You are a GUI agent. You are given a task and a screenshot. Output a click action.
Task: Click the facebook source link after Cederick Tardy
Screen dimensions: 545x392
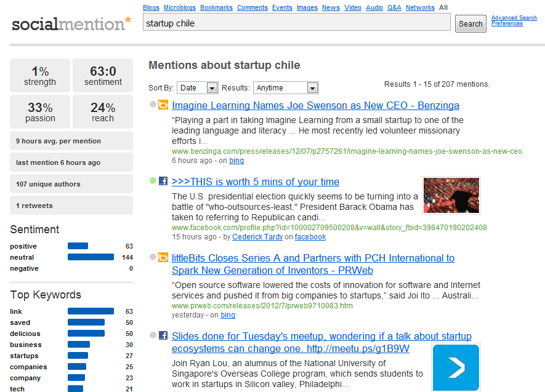(x=310, y=237)
